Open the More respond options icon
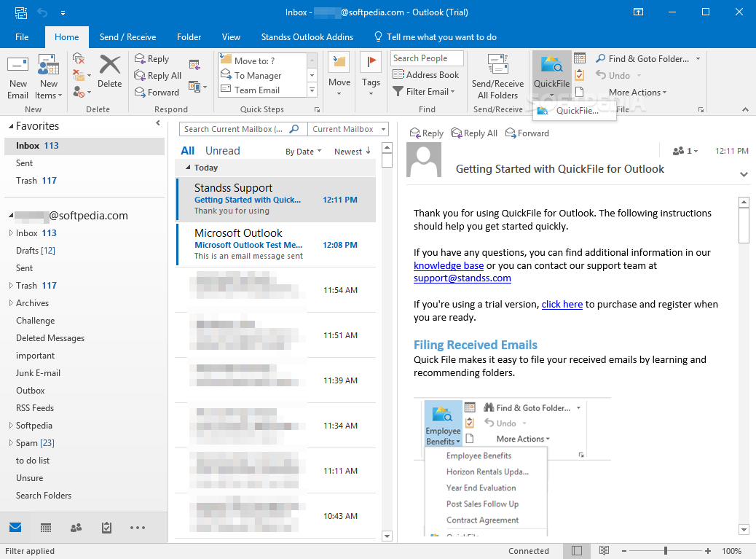Viewport: 756px width, 559px height. coord(197,87)
